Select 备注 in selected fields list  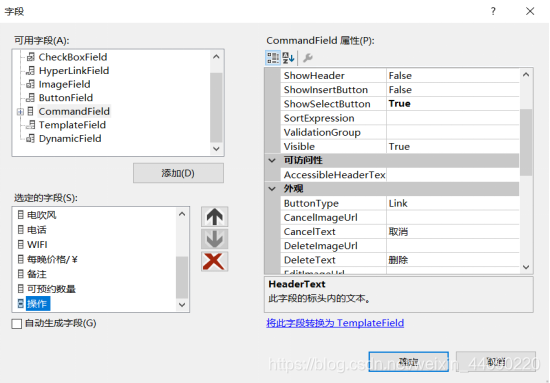tap(37, 274)
